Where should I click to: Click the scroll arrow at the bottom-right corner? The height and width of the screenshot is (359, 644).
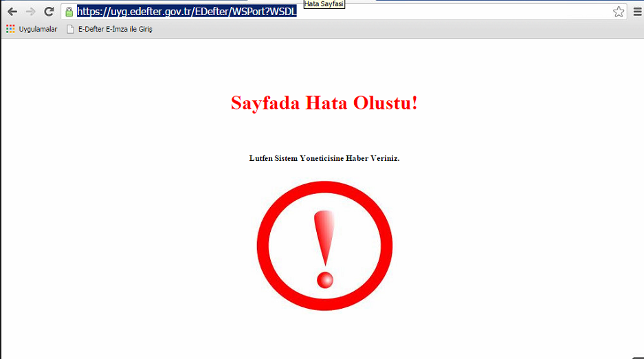pyautogui.click(x=638, y=355)
